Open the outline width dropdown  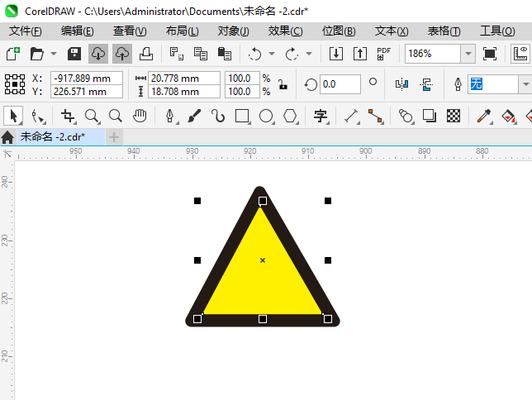[525, 84]
